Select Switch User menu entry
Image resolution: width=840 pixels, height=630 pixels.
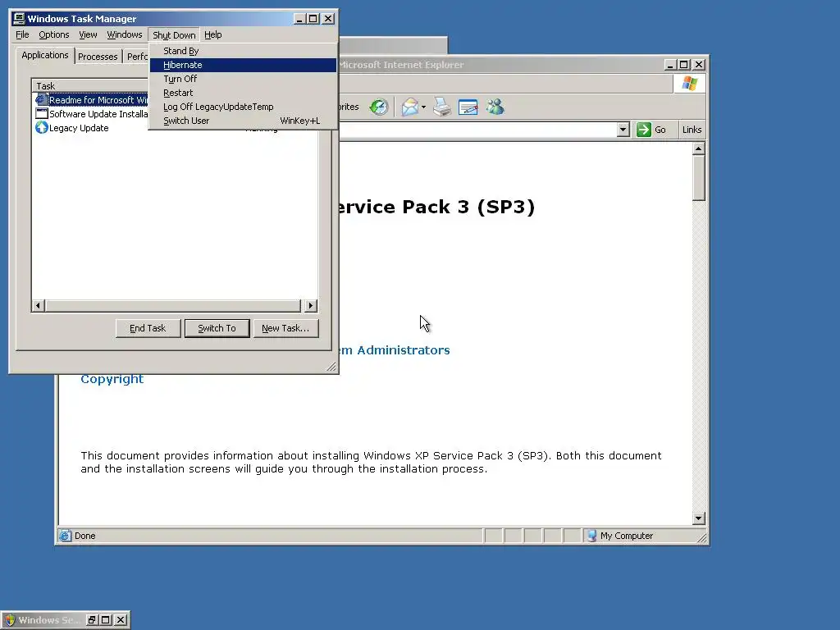(x=243, y=121)
